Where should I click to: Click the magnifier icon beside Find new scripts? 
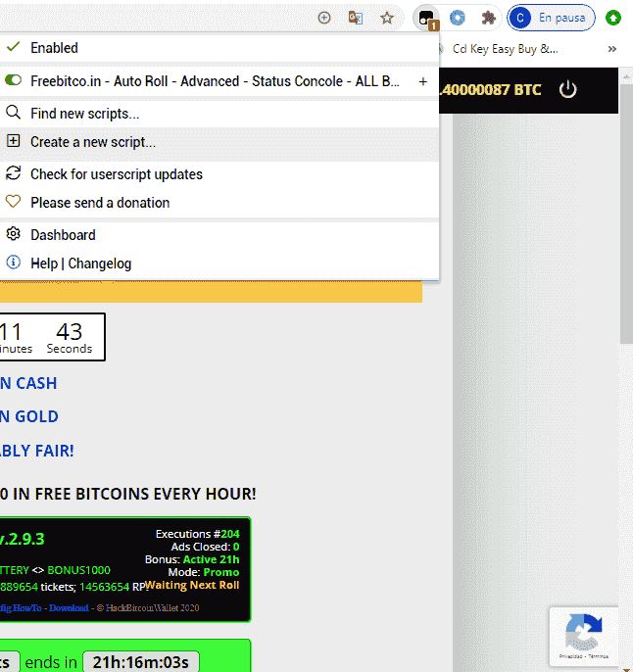(x=14, y=113)
